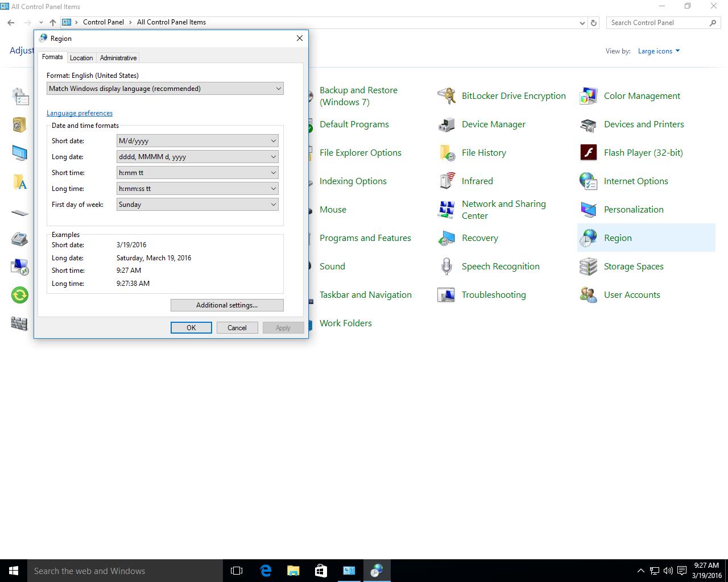Open the Long date format dropdown
This screenshot has height=582, width=728.
(197, 157)
